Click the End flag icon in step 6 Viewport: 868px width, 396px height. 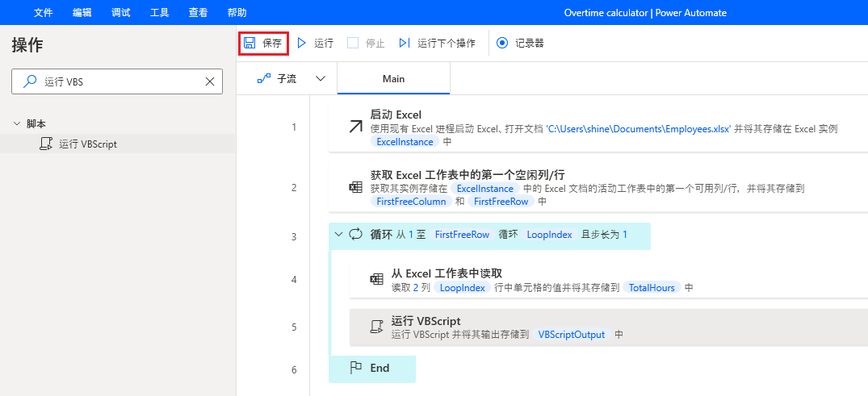355,368
